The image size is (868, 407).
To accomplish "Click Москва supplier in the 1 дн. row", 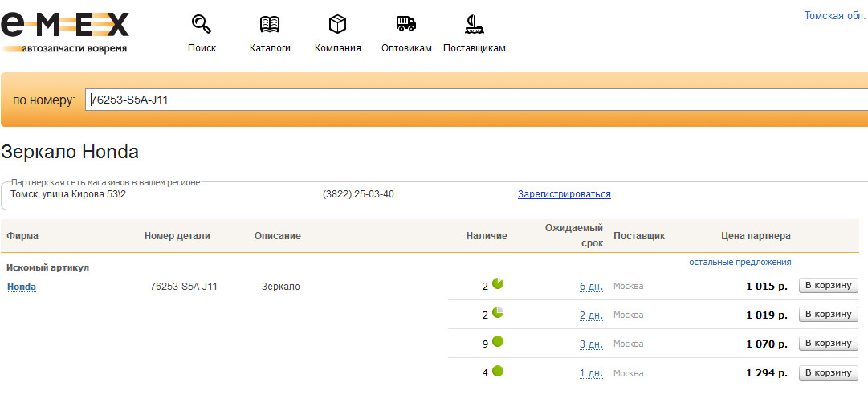I will [x=628, y=373].
